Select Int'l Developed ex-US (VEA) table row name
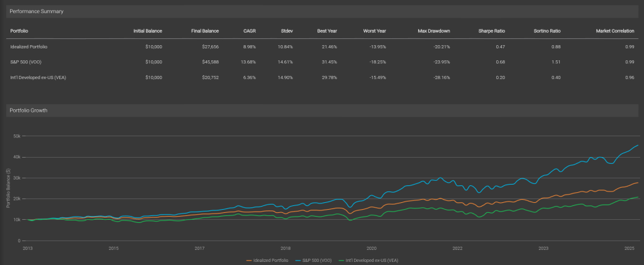This screenshot has width=644, height=265. [x=37, y=76]
